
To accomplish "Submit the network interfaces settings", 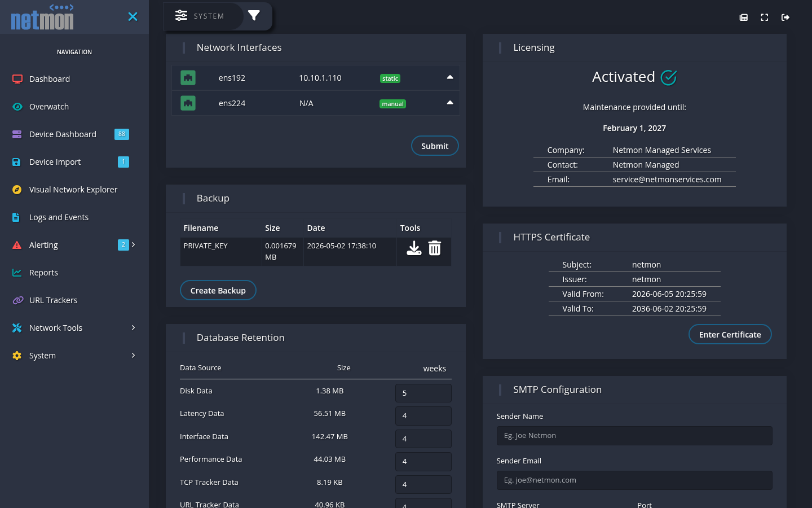I will [x=435, y=146].
